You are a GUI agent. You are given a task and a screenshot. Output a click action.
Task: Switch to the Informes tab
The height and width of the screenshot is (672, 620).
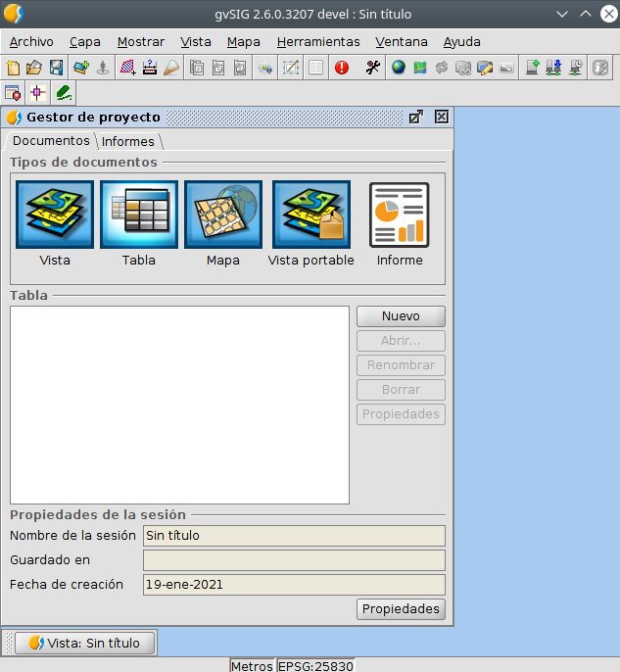127,141
